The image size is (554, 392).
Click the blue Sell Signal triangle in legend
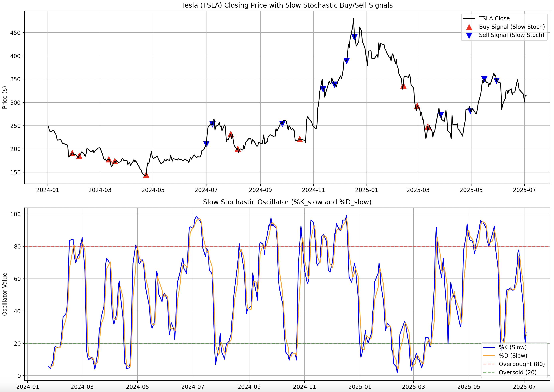pyautogui.click(x=469, y=36)
